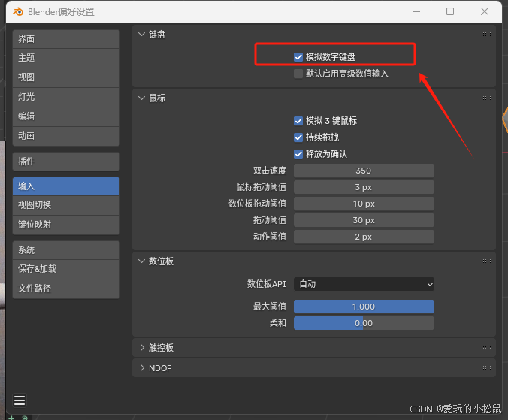508x420 pixels.
Task: Open the 视图 preferences tab
Action: tap(66, 77)
